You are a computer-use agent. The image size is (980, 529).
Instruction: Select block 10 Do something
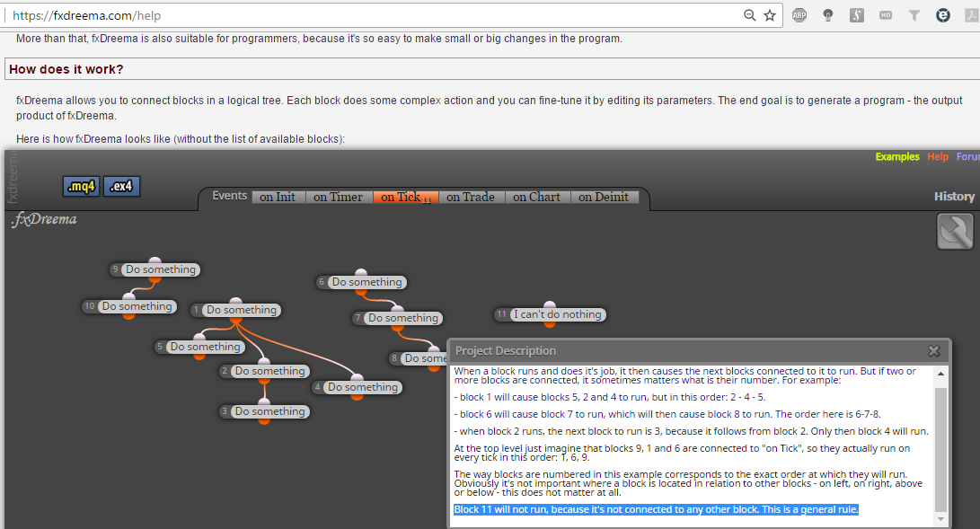click(x=129, y=306)
